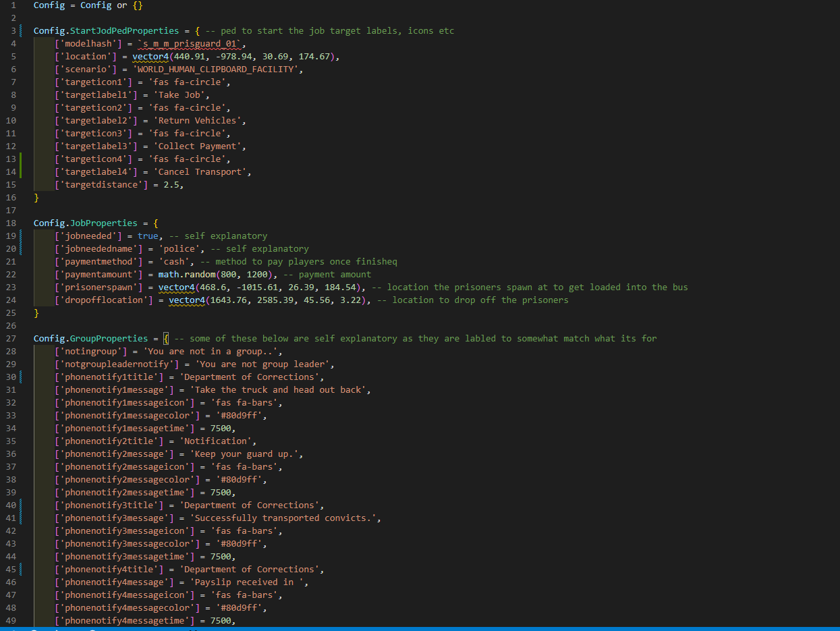Click the 'dropofflocation' key
The width and height of the screenshot is (840, 631).
103,300
